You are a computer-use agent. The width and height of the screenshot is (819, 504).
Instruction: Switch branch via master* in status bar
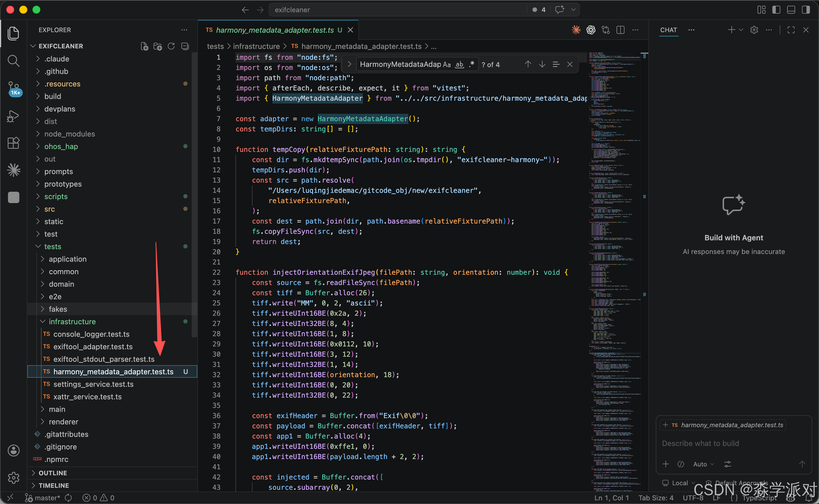tap(43, 498)
